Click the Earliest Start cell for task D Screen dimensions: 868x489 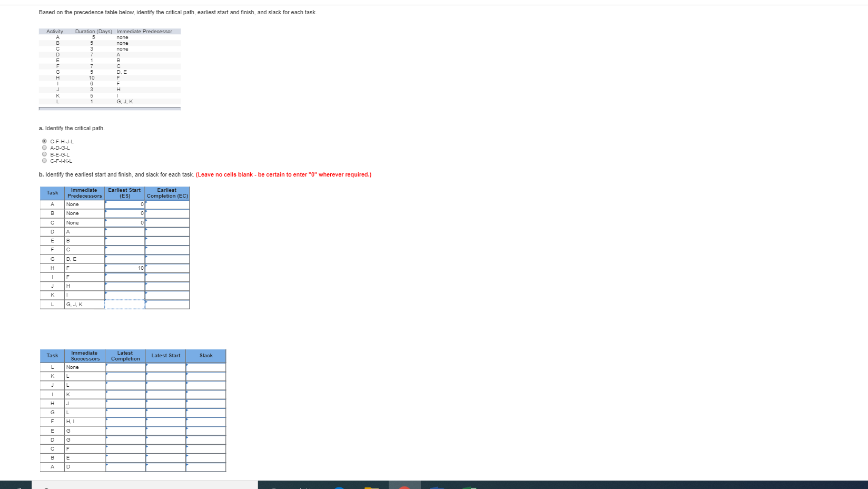[x=125, y=231]
